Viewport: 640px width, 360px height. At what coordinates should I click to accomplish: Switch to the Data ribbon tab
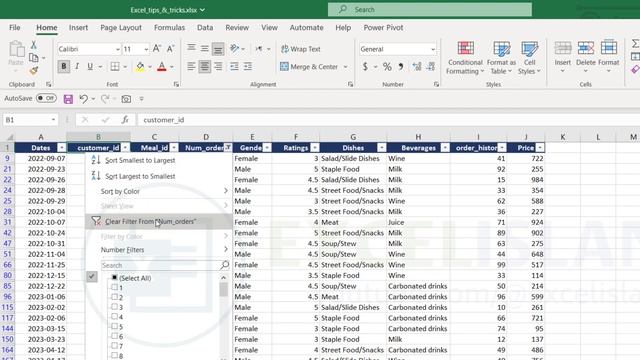tap(205, 28)
